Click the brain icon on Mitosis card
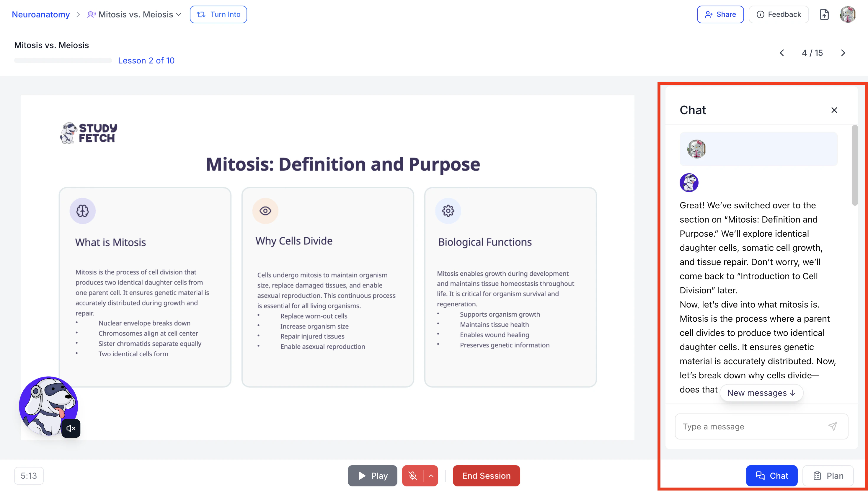 (82, 211)
